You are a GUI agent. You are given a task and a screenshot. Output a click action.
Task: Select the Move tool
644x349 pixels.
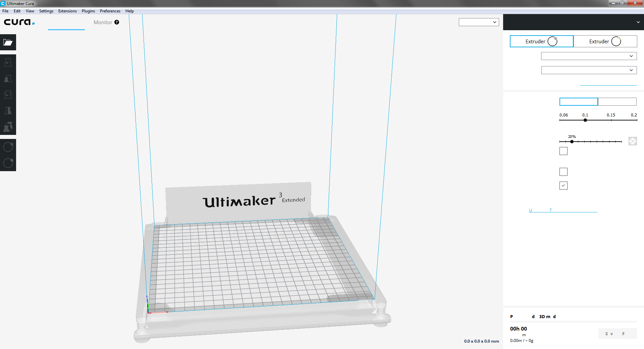pos(8,62)
